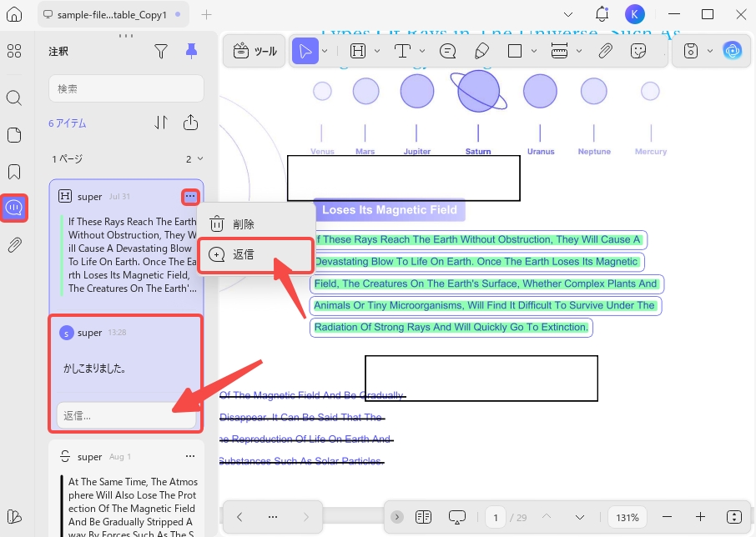Viewport: 756px width, 537px height.
Task: Open the pages panel icon in sidebar
Action: pos(14,135)
